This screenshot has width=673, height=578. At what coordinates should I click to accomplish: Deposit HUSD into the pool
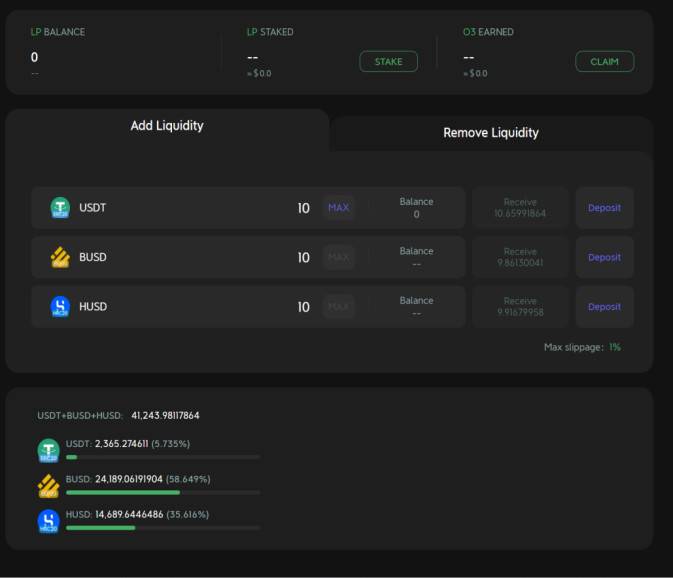point(604,307)
